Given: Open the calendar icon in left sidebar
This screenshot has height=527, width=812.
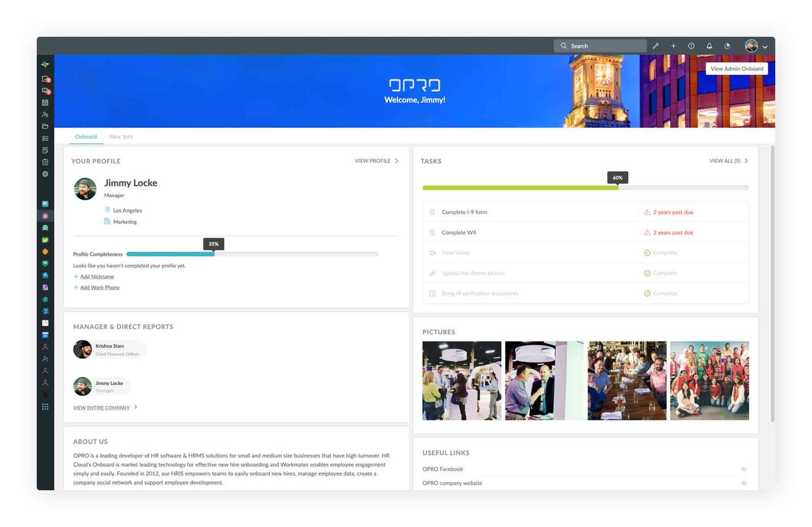Looking at the screenshot, I should (45, 102).
